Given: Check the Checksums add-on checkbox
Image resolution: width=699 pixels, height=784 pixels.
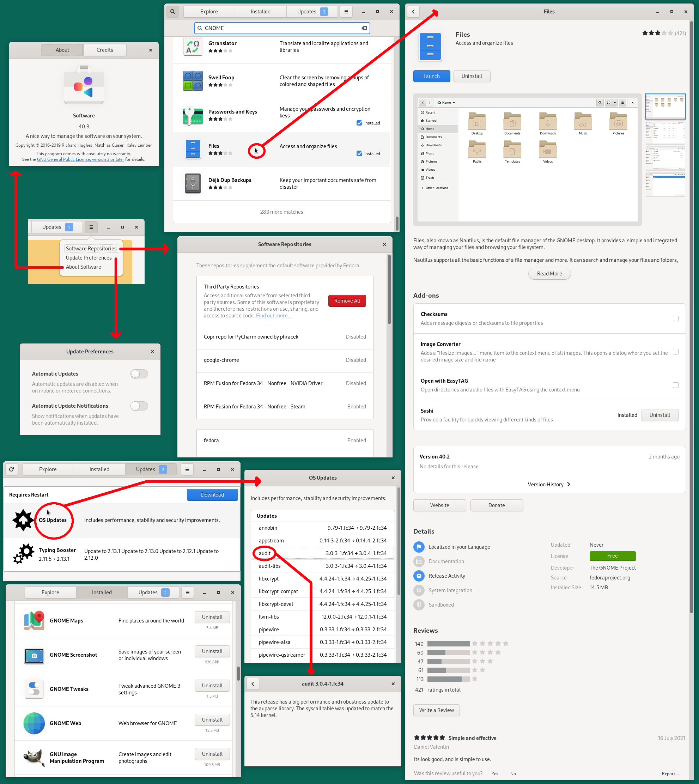Looking at the screenshot, I should point(675,318).
